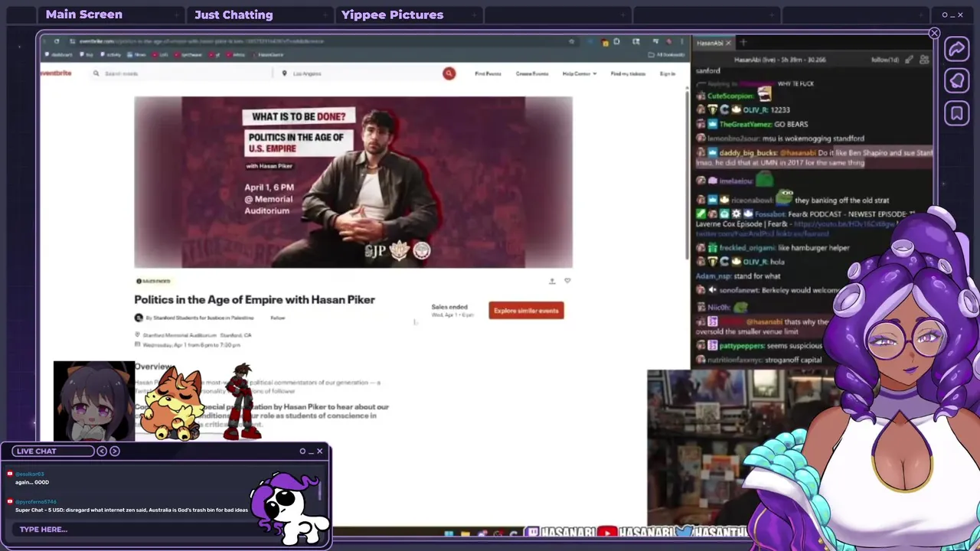Open the activity bookmark
Screen dimensions: 980x551
click(x=112, y=54)
